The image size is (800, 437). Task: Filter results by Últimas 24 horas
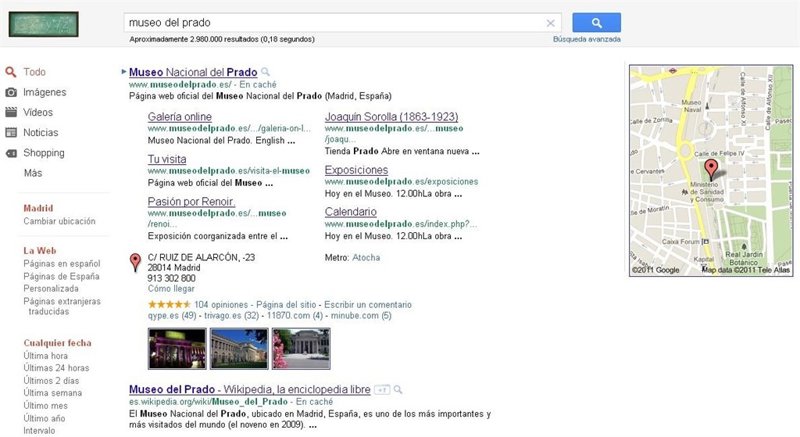pos(56,368)
